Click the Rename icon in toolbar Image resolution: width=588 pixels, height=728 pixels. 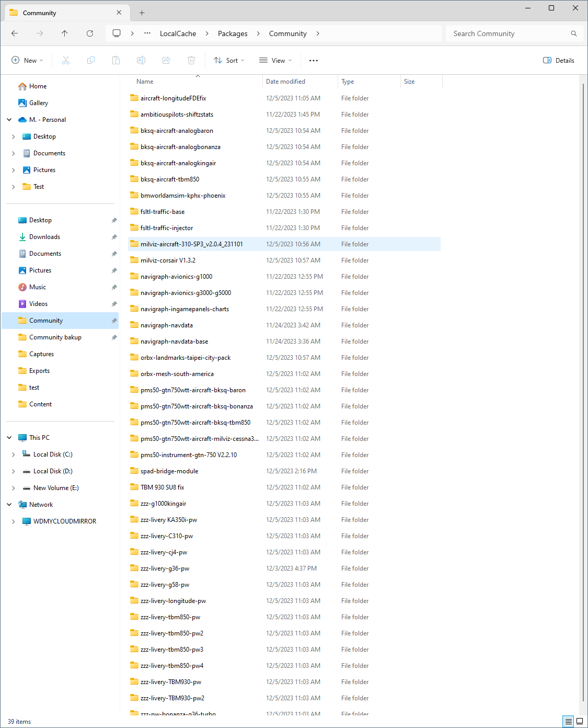pyautogui.click(x=141, y=61)
